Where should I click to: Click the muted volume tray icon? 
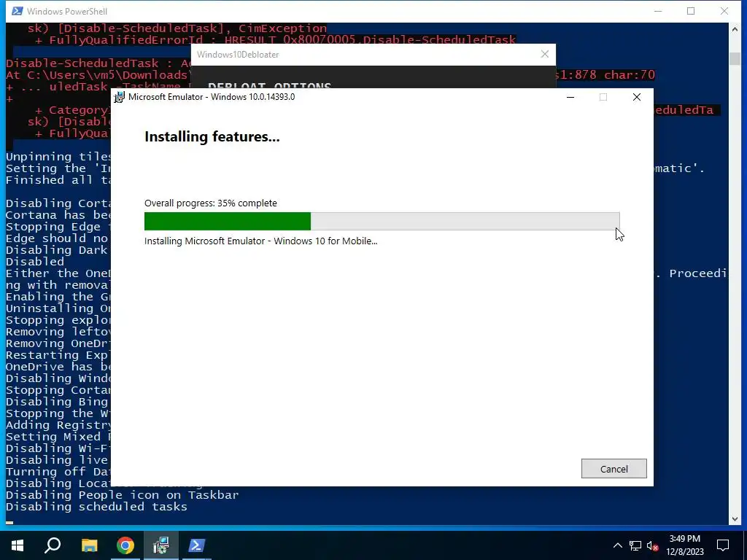pos(653,545)
